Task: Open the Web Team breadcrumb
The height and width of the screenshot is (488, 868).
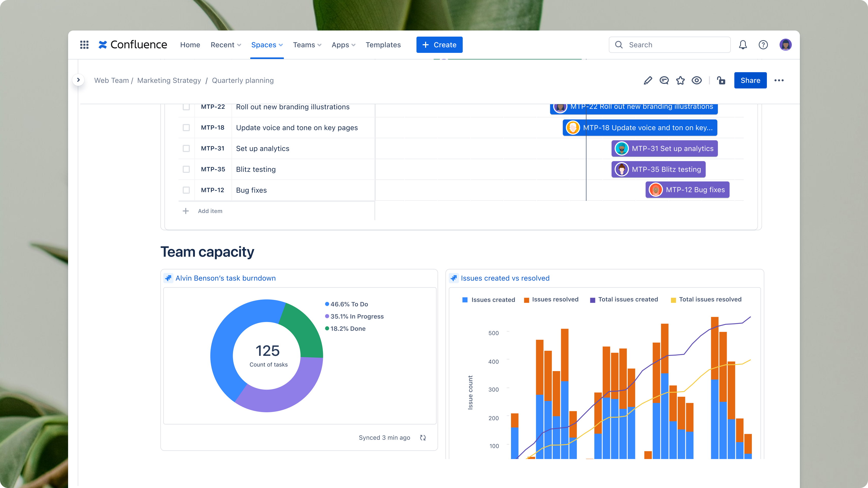Action: pyautogui.click(x=112, y=81)
